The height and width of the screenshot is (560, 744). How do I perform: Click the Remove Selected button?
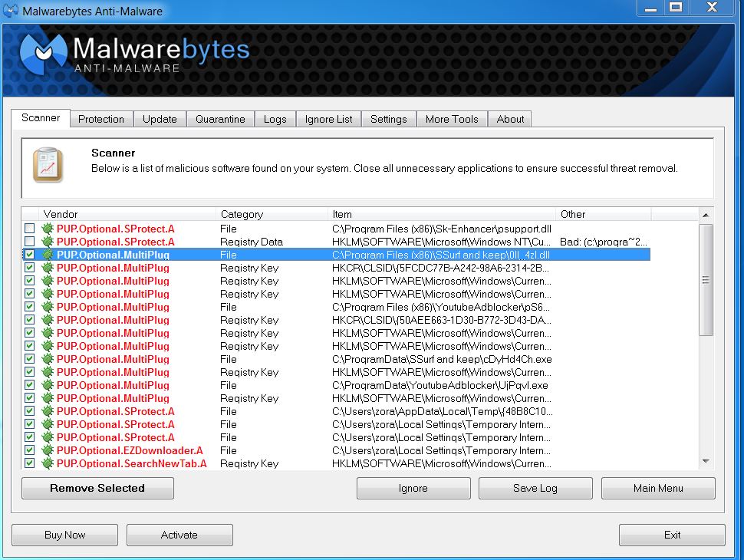pyautogui.click(x=97, y=488)
